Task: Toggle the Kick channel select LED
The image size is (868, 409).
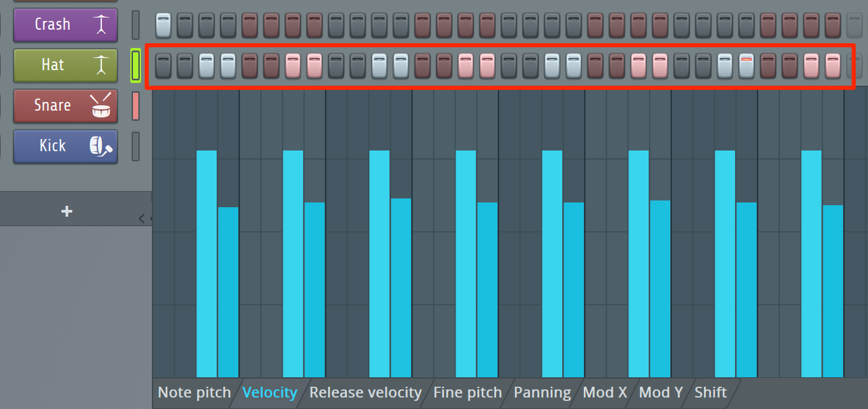Action: tap(136, 146)
